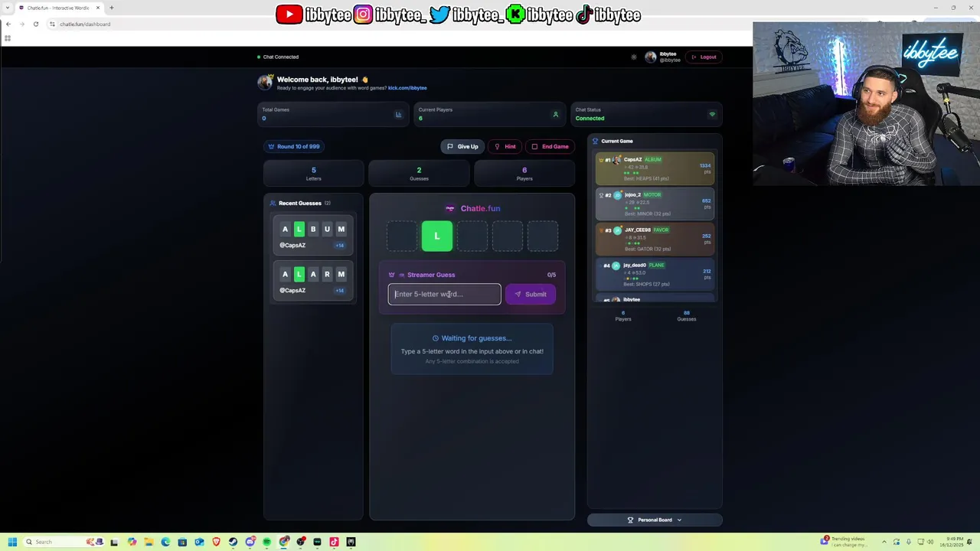Show hidden system tray icons
Viewport: 980px width, 551px height.
[x=885, y=542]
